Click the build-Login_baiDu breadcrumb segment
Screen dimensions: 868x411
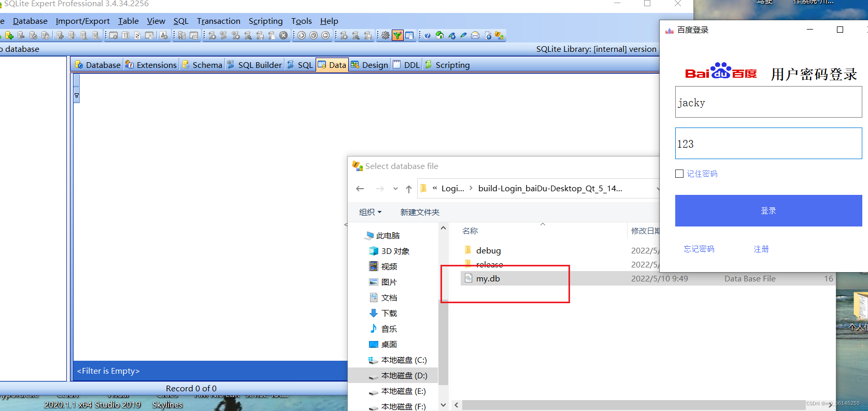click(550, 188)
